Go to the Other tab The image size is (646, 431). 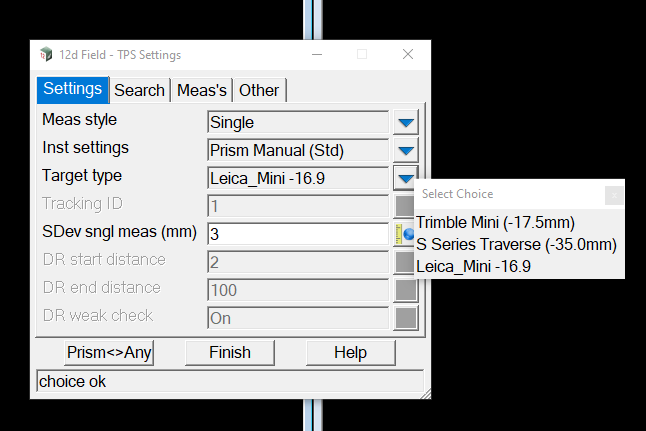259,90
